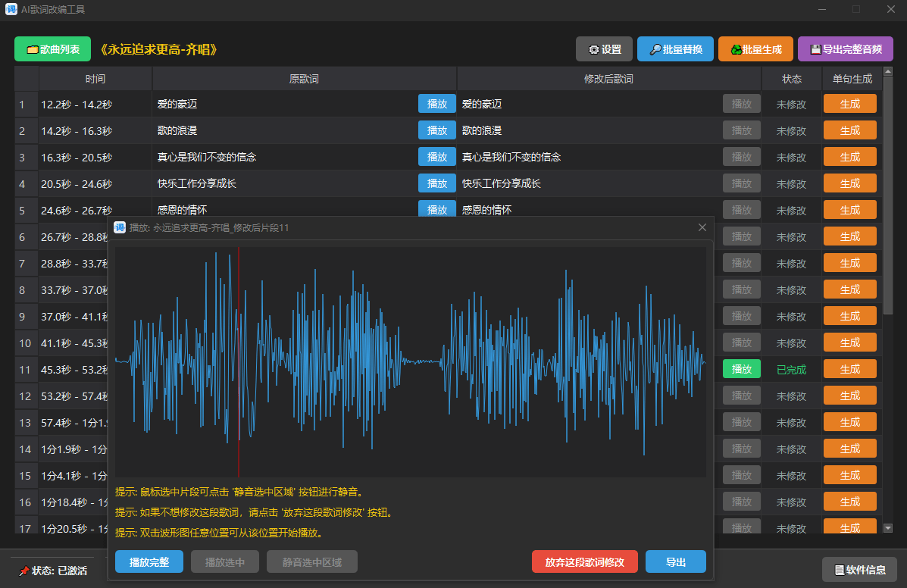Click the 状态 column header
This screenshot has width=907, height=588.
click(791, 79)
